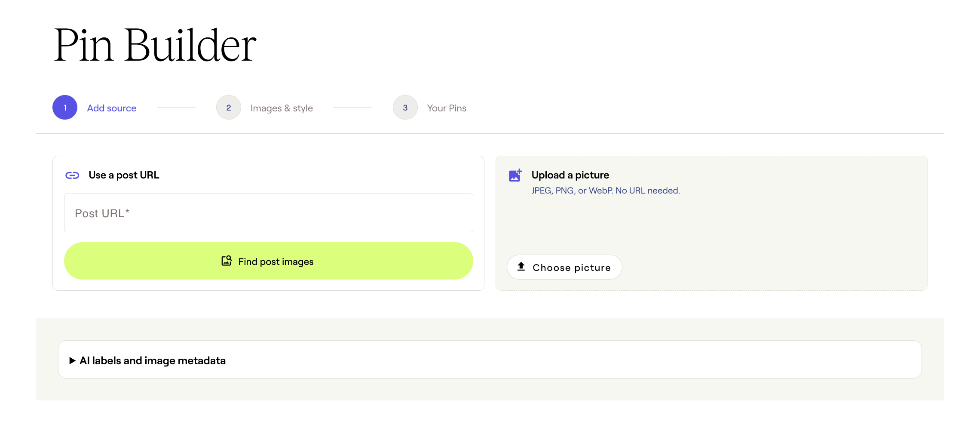This screenshot has width=980, height=443.
Task: Go to the Images & style step label
Action: (282, 108)
